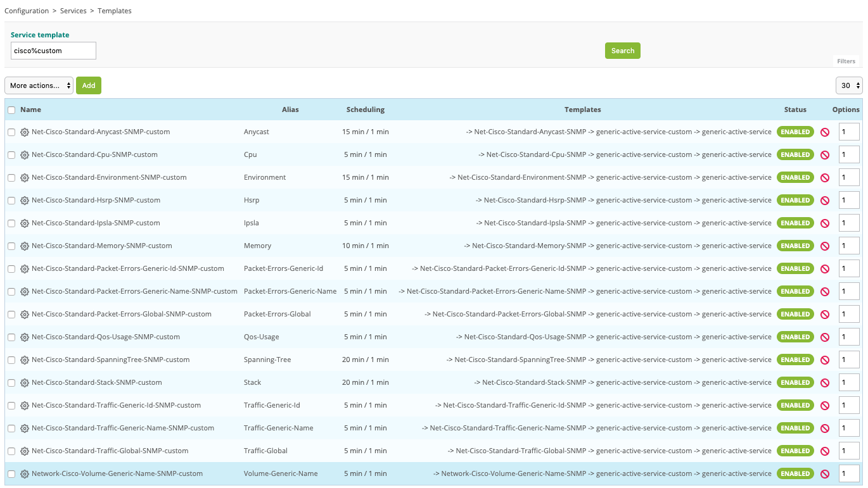Open Net-Cisco-Standard-Traffic-Global-SNMP-custom template link
This screenshot has height=488, width=868.
coord(110,451)
